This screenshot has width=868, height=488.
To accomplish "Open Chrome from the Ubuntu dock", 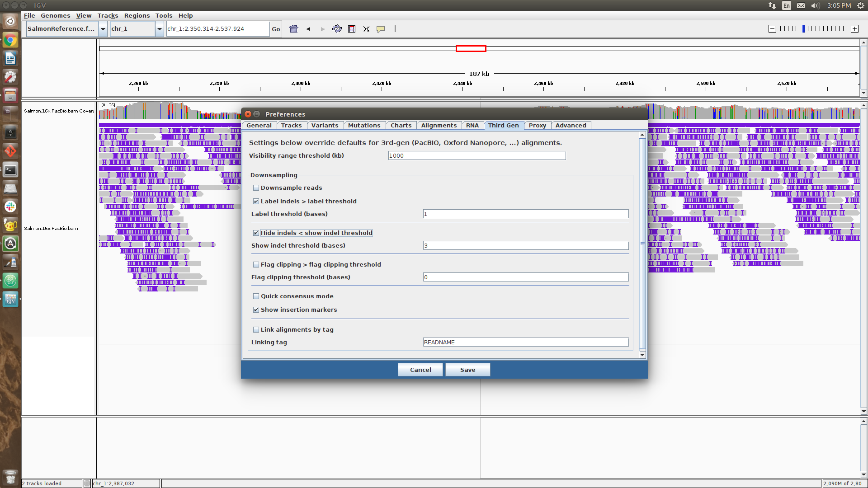I will coord(10,40).
